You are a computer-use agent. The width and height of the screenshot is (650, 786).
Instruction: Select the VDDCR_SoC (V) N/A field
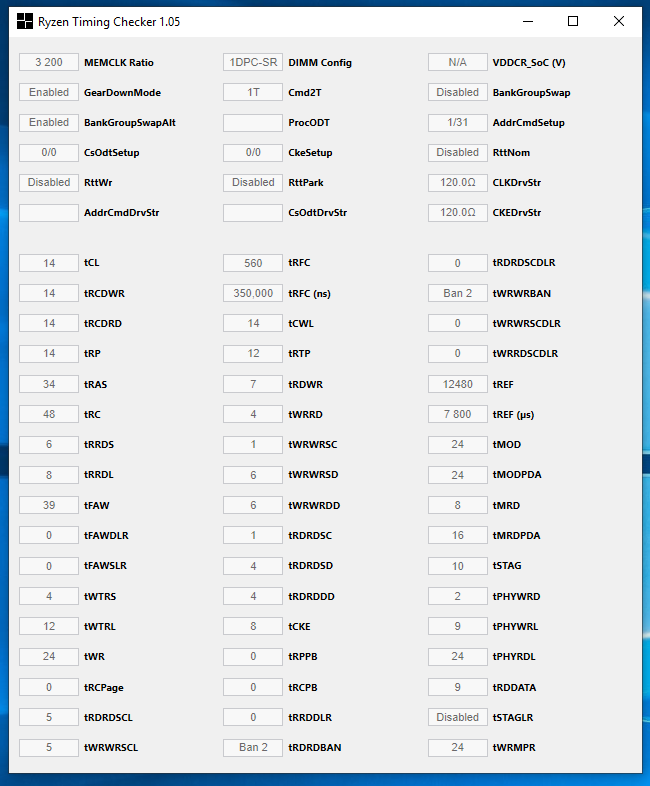click(x=458, y=62)
